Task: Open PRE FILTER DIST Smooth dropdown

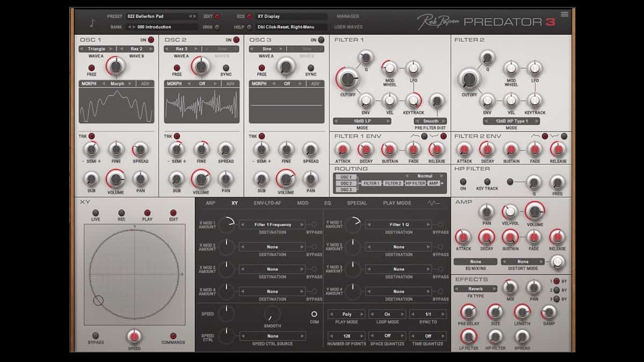Action: point(430,121)
